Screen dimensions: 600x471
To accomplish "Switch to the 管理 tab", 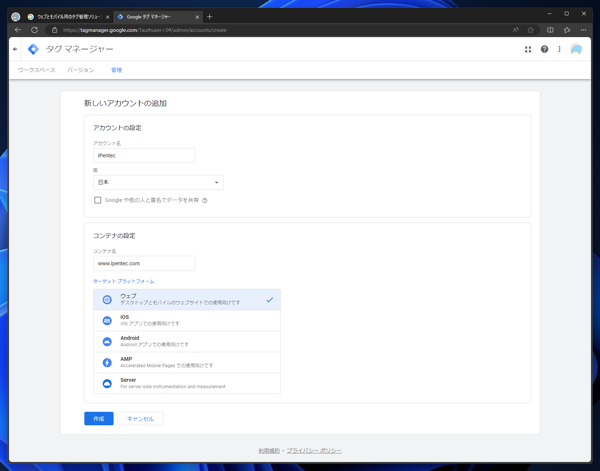I will 116,70.
